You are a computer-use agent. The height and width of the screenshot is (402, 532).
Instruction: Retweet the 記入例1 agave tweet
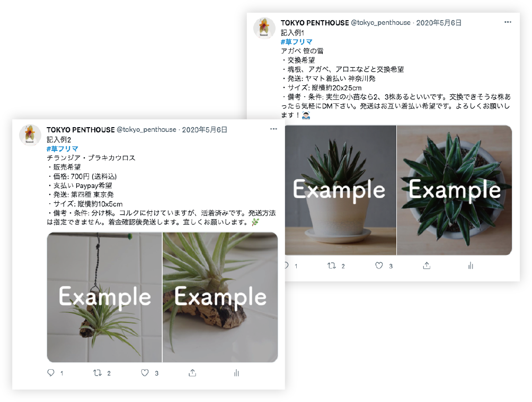(x=332, y=266)
